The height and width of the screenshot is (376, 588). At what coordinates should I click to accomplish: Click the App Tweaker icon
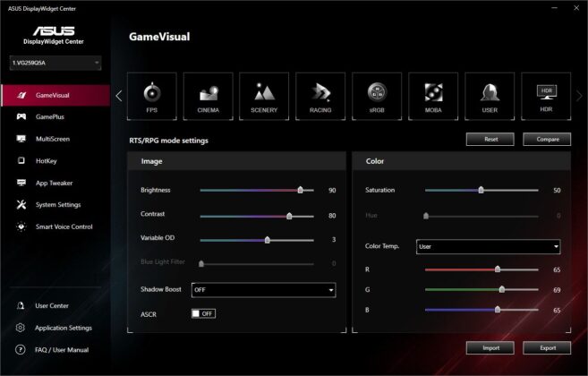[x=21, y=183]
